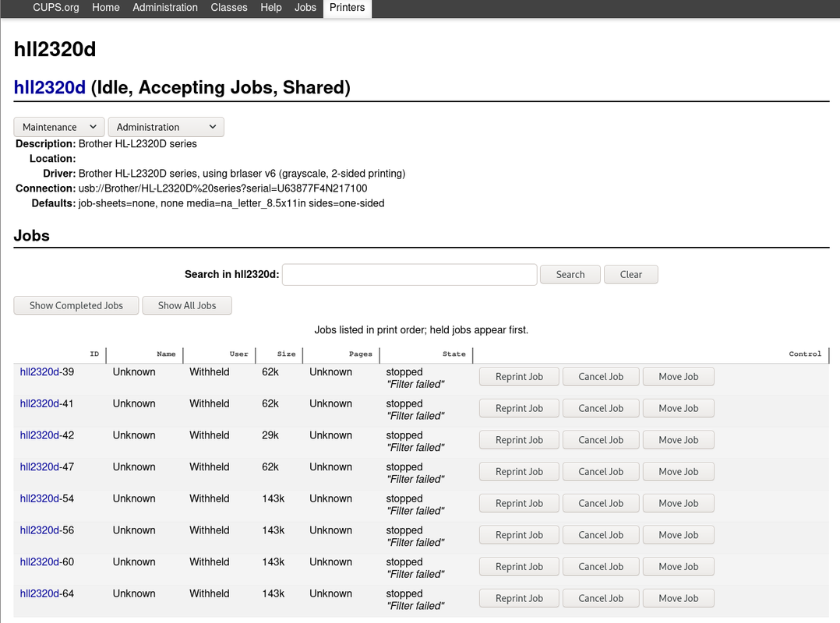Viewport: 840px width, 623px height.
Task: Click the Name column header
Action: (x=166, y=354)
